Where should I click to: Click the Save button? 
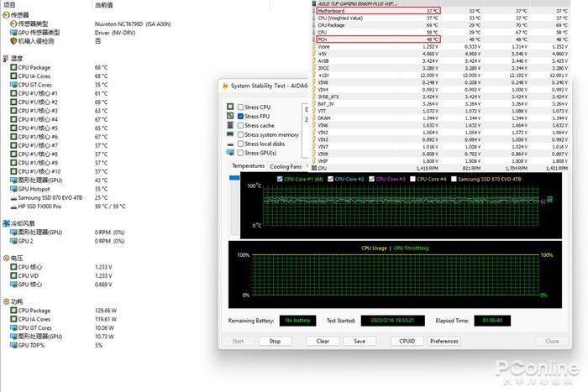pyautogui.click(x=360, y=341)
